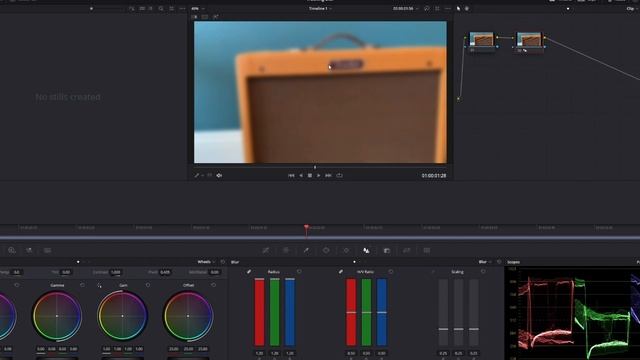640x360 pixels.
Task: Select the pointer cursor tool above the node graph
Action: click(x=458, y=8)
